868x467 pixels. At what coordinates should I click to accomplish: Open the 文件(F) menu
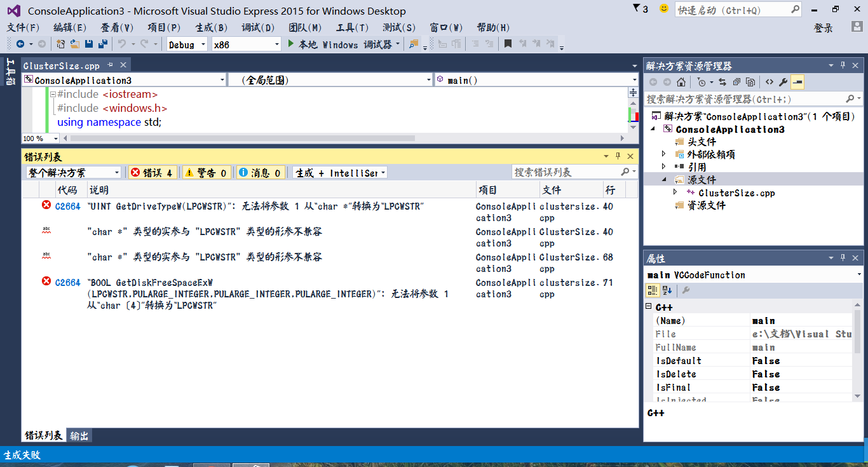[23, 27]
